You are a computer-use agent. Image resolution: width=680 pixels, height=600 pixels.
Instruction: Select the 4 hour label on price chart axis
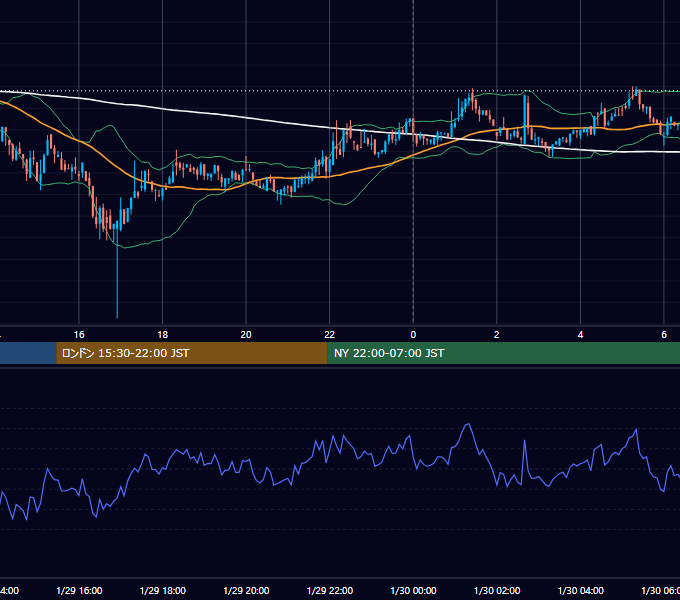(x=580, y=335)
